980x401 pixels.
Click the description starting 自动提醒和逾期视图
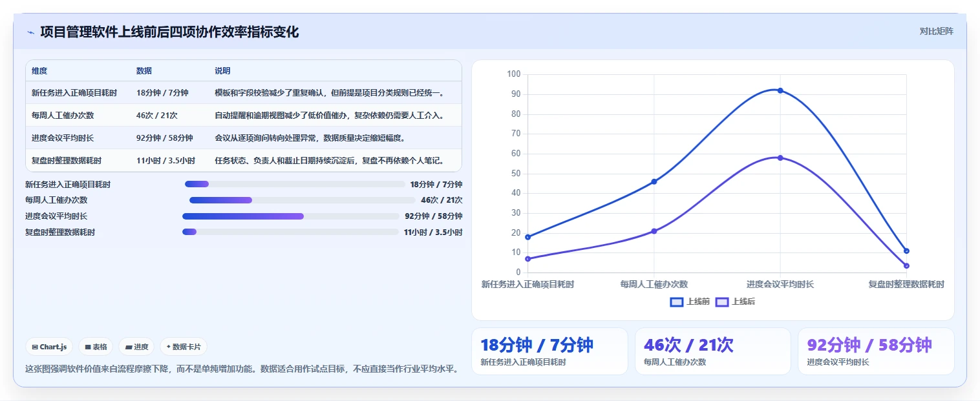coord(330,116)
